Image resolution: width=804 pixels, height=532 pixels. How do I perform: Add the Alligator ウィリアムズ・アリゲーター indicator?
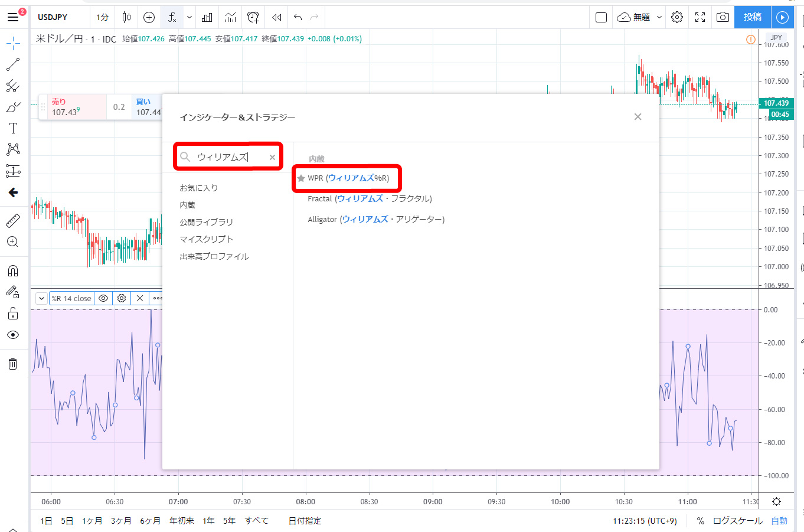tap(376, 219)
